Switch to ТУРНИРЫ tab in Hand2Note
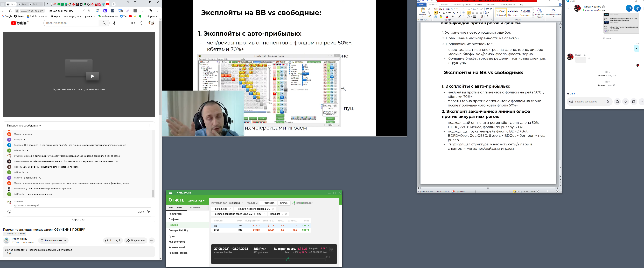The height and width of the screenshot is (268, 644). coord(195,207)
